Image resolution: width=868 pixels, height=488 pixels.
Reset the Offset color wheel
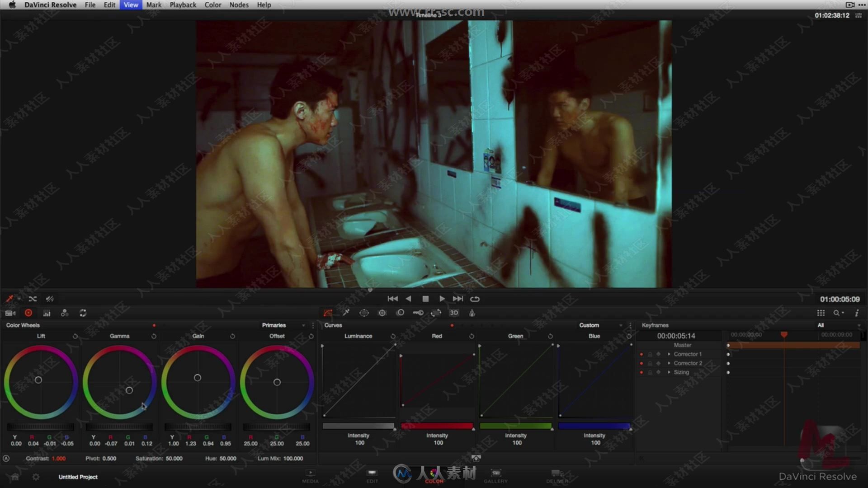pos(311,336)
